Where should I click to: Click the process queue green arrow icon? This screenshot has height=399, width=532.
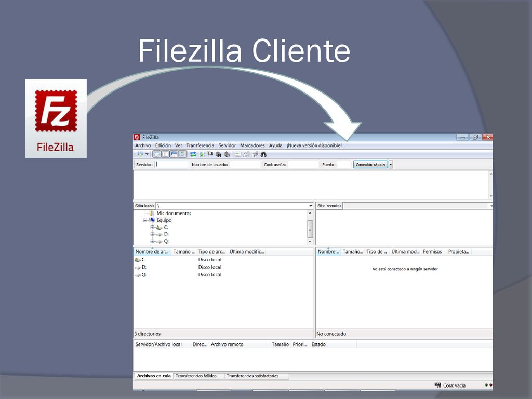click(202, 154)
